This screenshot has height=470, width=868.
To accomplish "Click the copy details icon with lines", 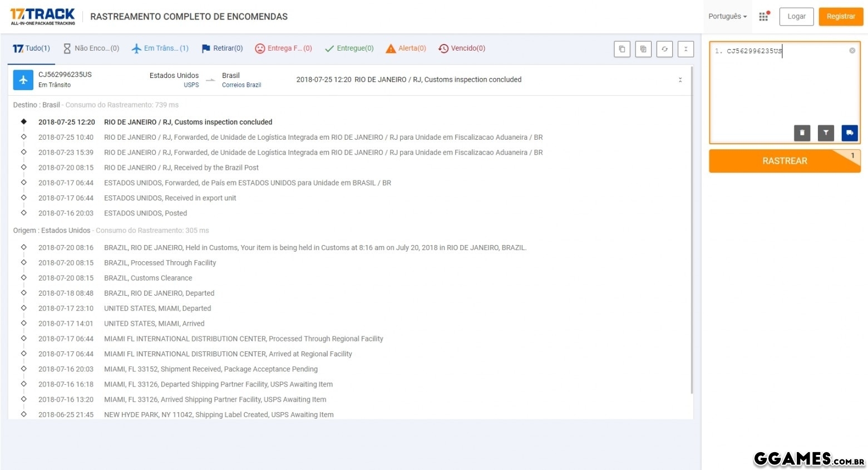I will click(x=643, y=49).
